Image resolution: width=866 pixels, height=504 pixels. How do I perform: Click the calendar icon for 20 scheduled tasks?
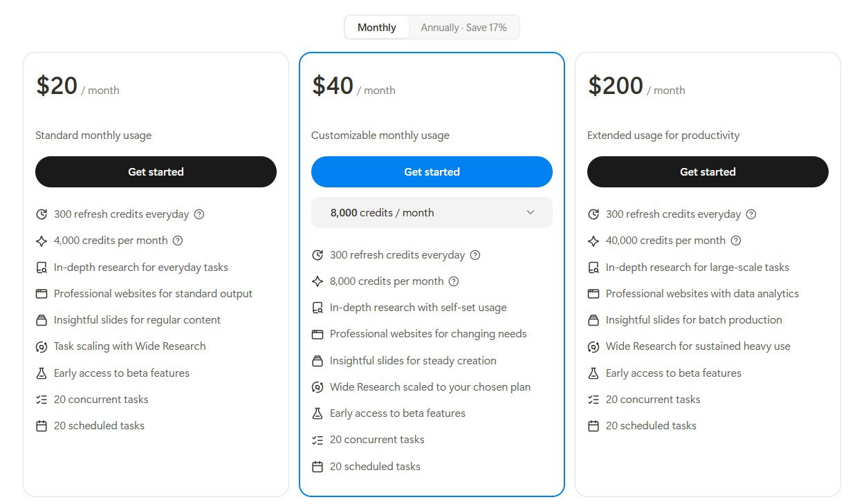41,426
